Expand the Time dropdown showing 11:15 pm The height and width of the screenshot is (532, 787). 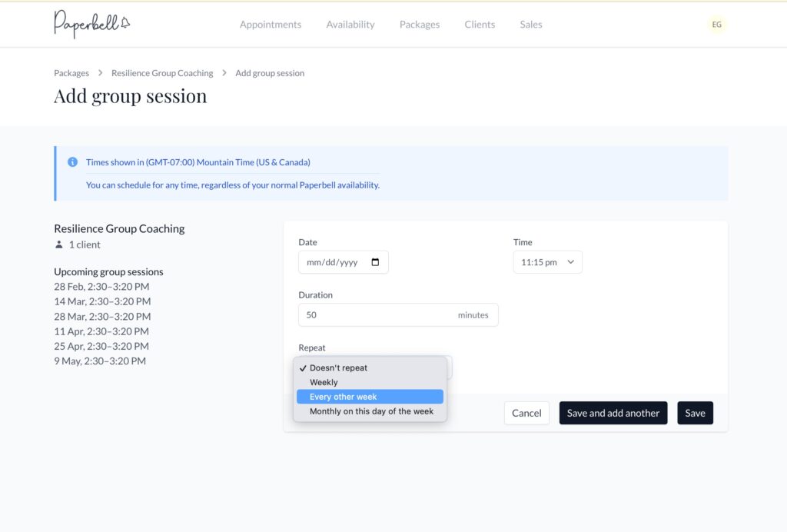coord(547,262)
